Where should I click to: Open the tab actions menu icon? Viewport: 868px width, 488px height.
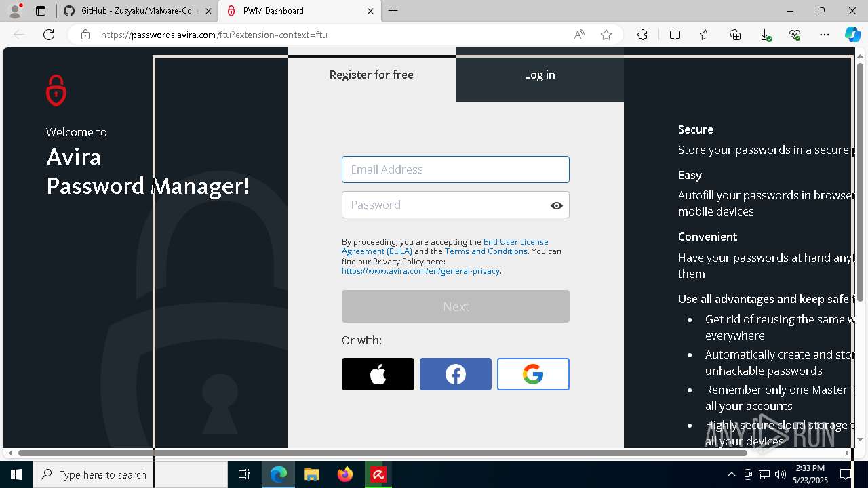(x=41, y=11)
